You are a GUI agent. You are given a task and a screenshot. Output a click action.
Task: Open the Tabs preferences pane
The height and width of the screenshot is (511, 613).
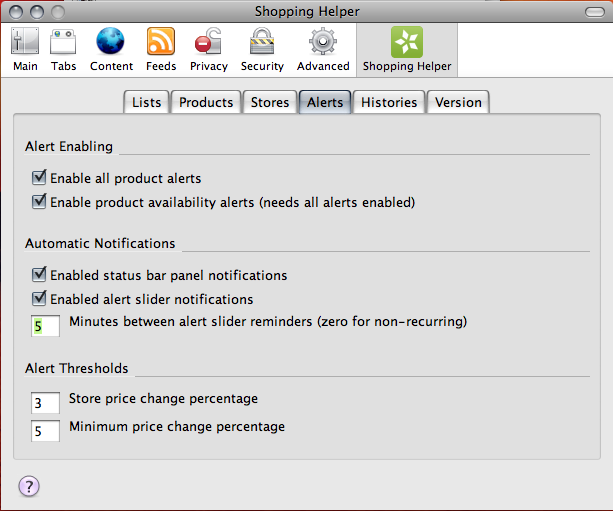tap(63, 49)
